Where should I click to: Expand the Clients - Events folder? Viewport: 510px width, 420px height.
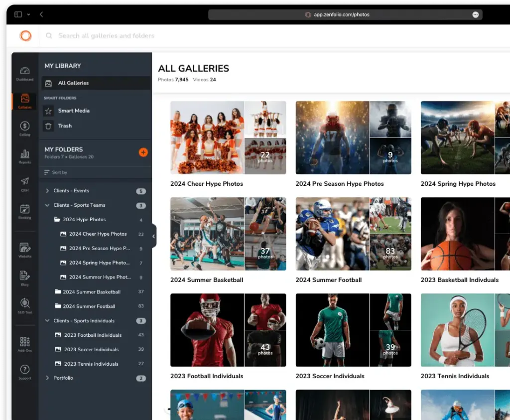pyautogui.click(x=47, y=191)
